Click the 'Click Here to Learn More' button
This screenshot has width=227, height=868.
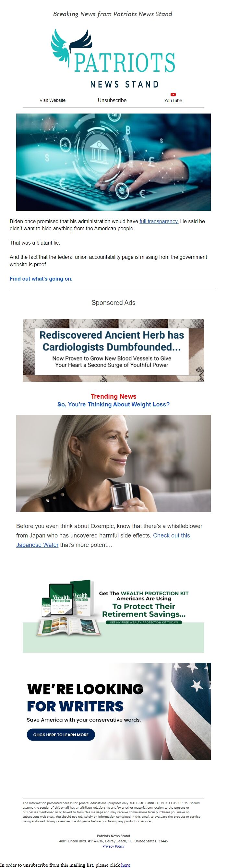coord(61,735)
